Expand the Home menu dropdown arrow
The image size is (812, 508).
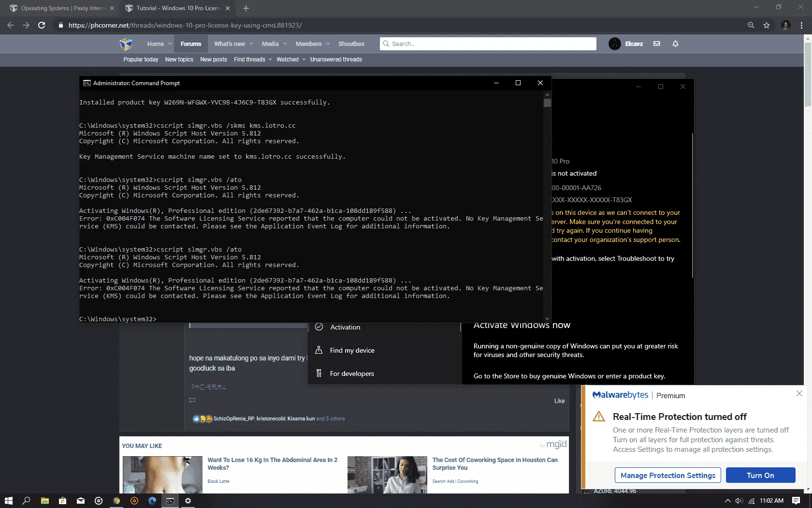pyautogui.click(x=170, y=44)
